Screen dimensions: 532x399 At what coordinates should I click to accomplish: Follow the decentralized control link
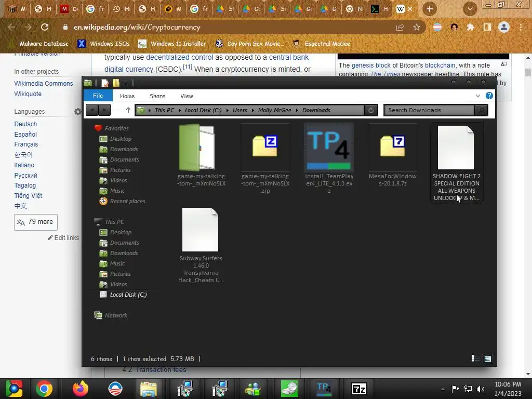point(179,57)
